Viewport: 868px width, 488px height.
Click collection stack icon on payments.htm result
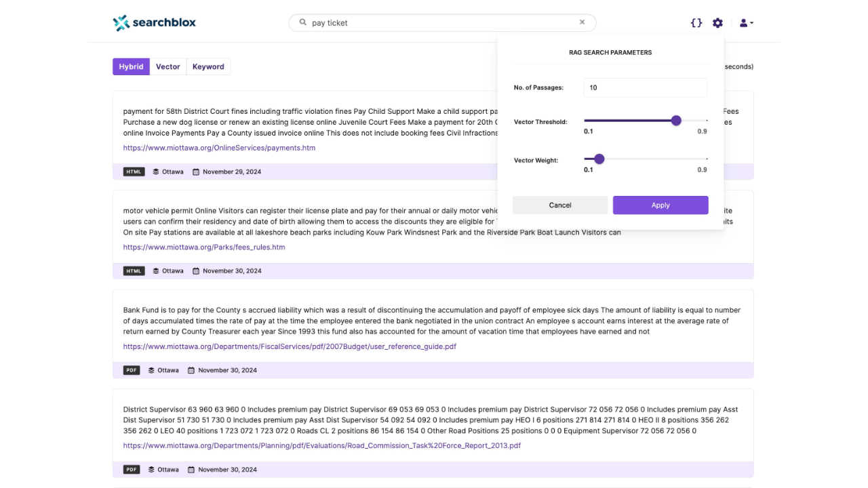pos(156,172)
